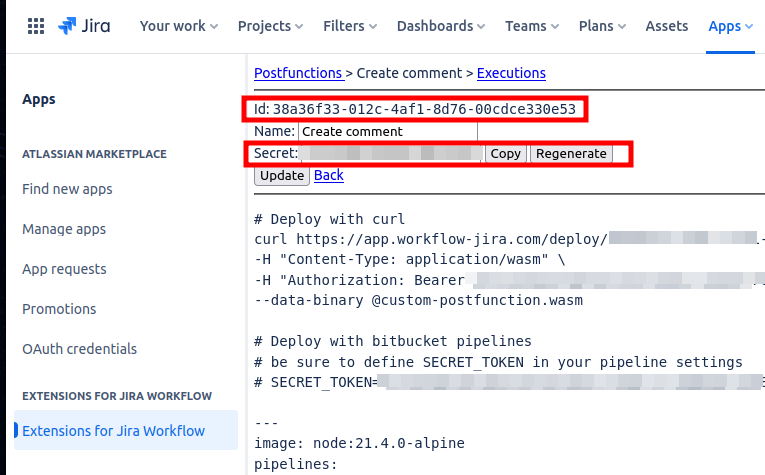Click the Name text field
This screenshot has height=475, width=765.
pos(387,131)
